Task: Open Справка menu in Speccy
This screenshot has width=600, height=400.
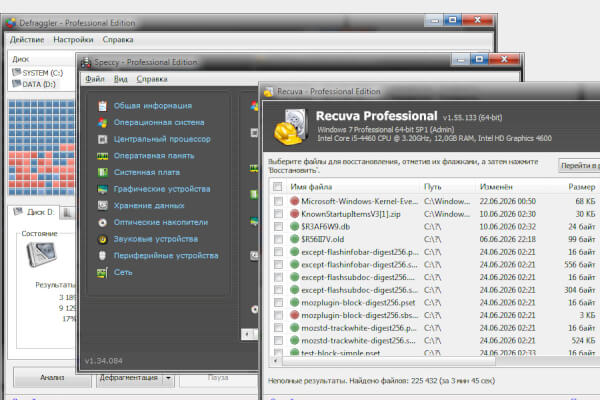Action: click(152, 79)
